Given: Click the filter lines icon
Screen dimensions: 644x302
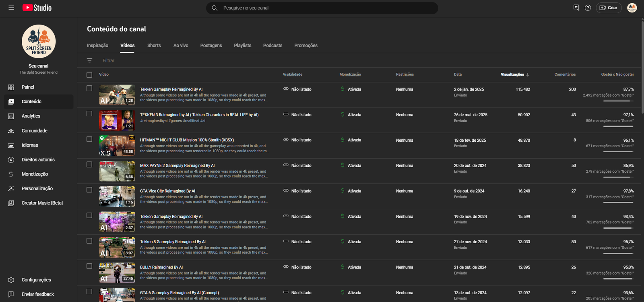Looking at the screenshot, I should pos(89,60).
